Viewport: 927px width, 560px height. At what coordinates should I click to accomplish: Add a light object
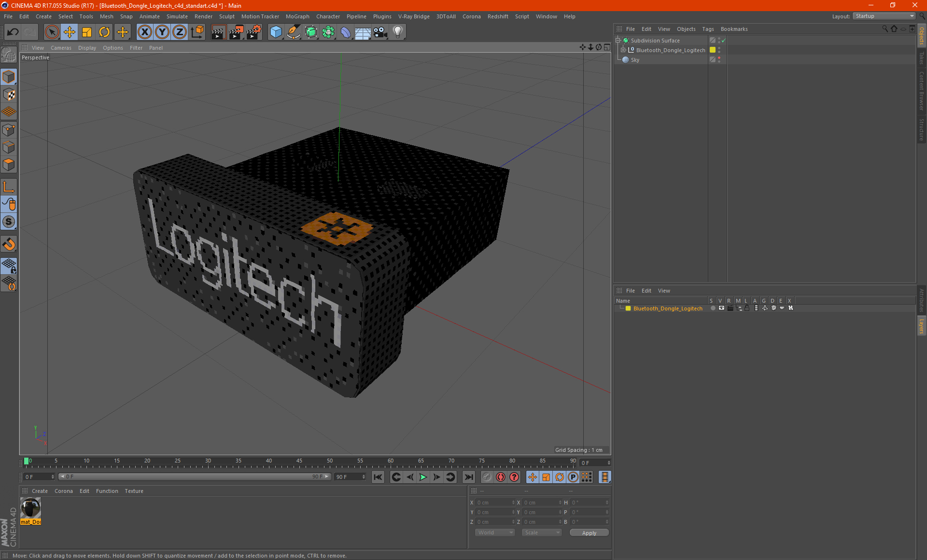398,32
